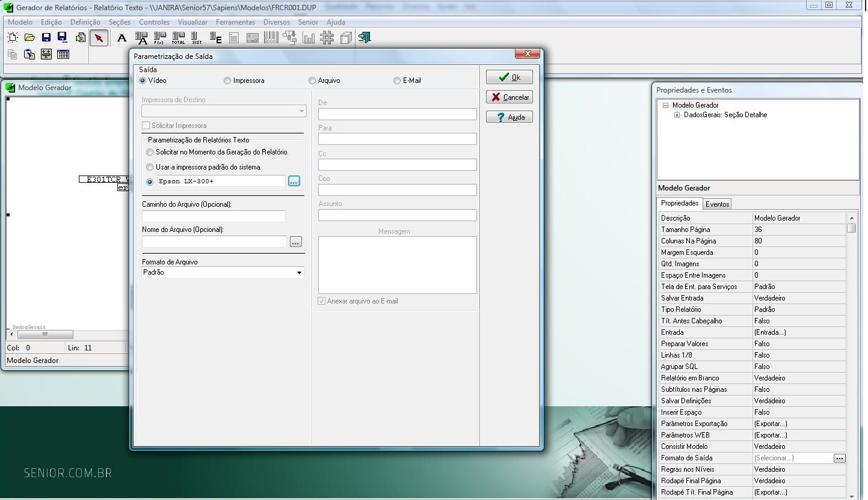
Task: Select the Impressora output radio button
Action: (227, 81)
